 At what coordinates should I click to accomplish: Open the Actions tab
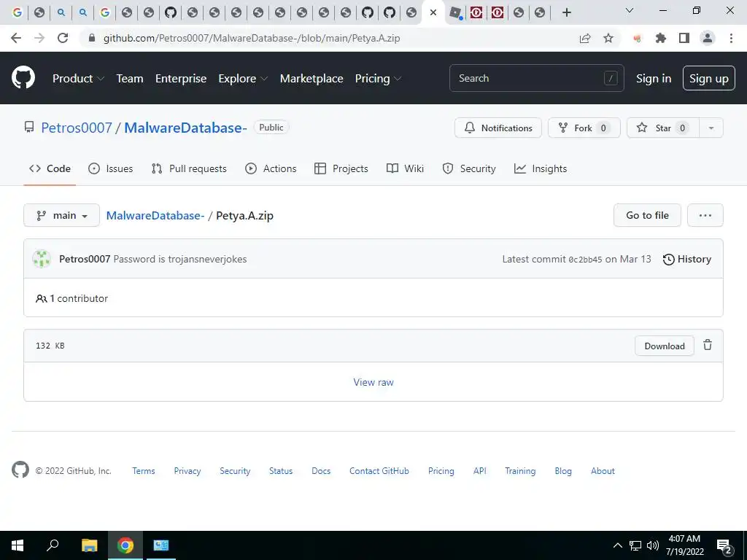pyautogui.click(x=271, y=168)
